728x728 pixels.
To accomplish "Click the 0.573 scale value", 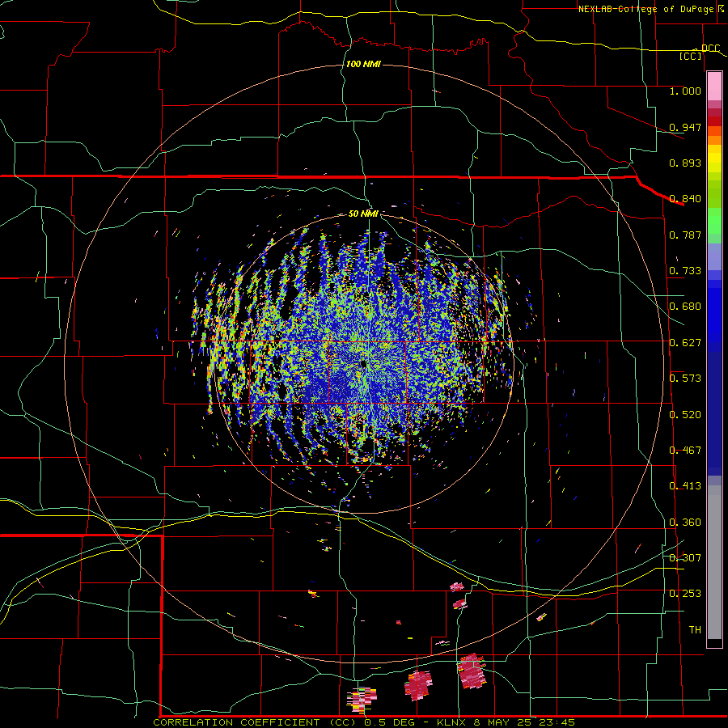I will click(685, 379).
